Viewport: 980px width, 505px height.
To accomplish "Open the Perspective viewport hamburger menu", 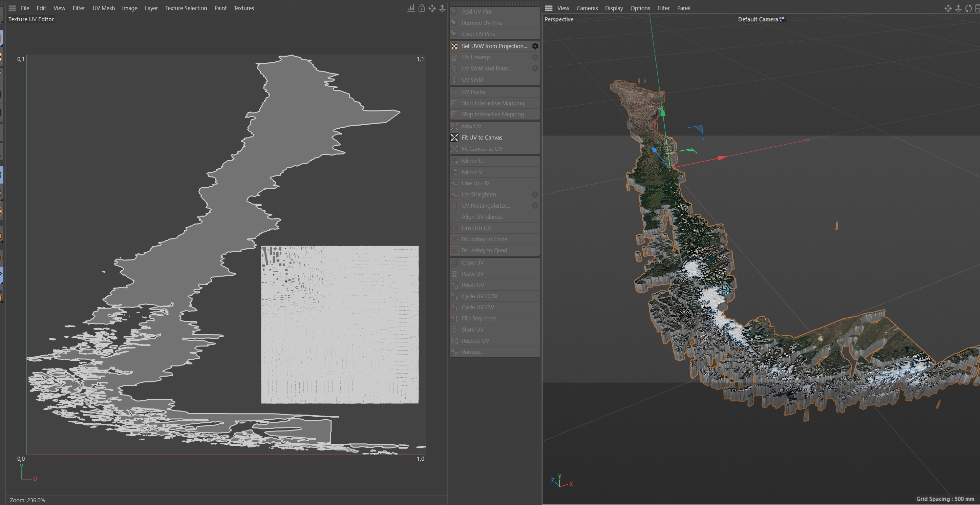I will tap(548, 8).
